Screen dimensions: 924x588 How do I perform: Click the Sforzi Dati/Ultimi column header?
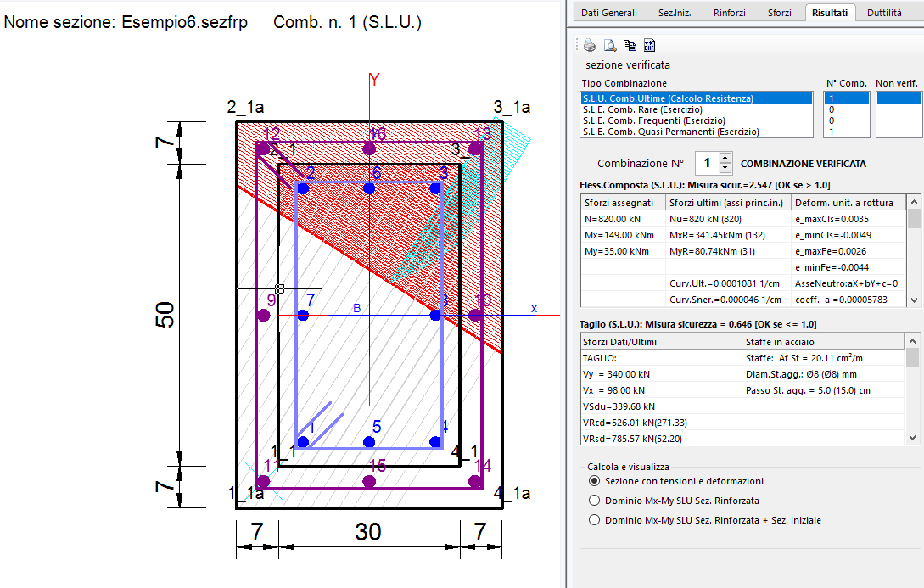click(x=661, y=342)
